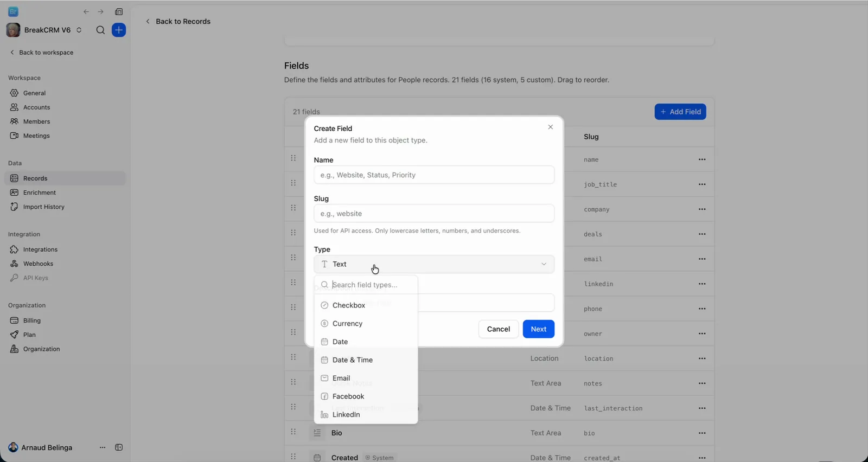The height and width of the screenshot is (462, 868).
Task: Go Back to Records
Action: [178, 22]
